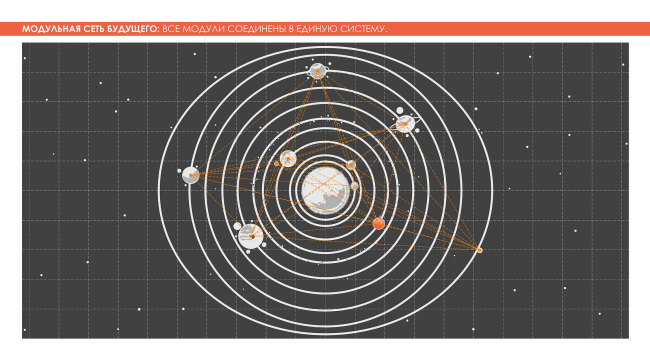Click the red-orange planet
650x361 pixels.
click(378, 223)
